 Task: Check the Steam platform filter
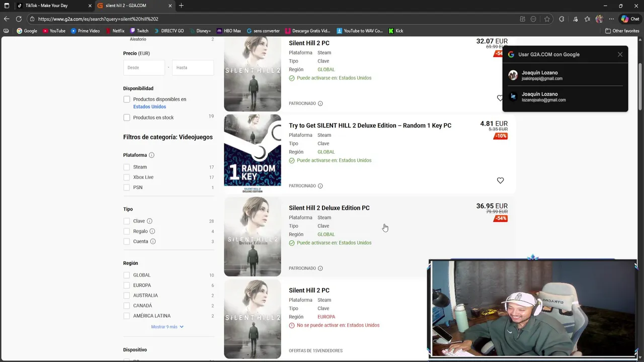127,167
